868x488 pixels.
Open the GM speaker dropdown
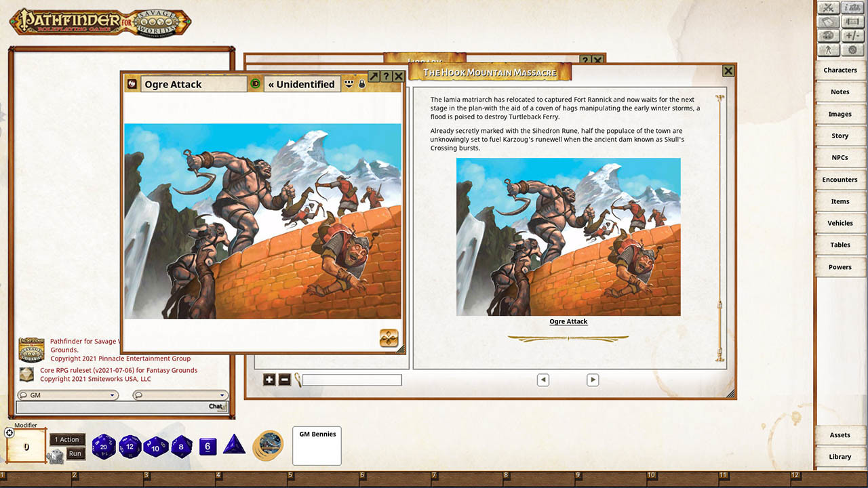[66, 395]
